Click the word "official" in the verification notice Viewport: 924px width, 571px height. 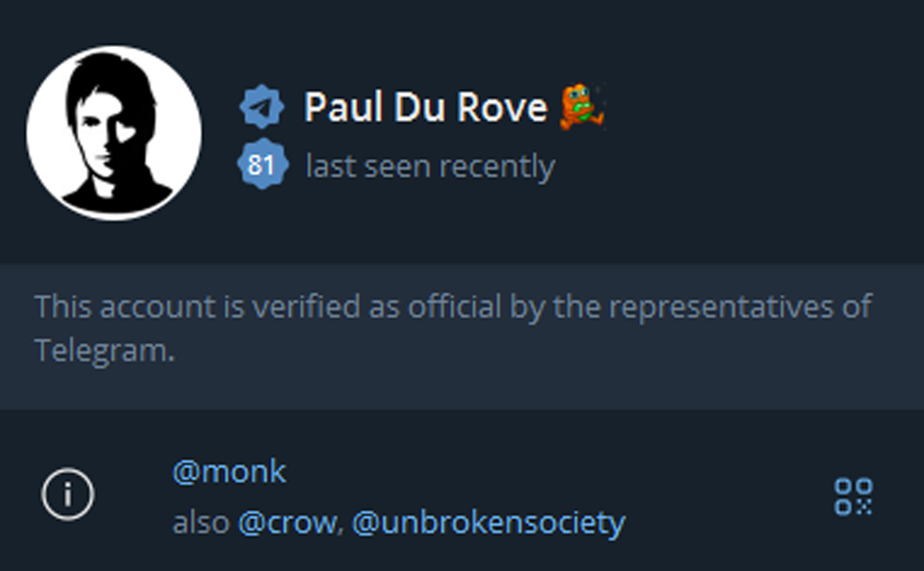click(446, 306)
